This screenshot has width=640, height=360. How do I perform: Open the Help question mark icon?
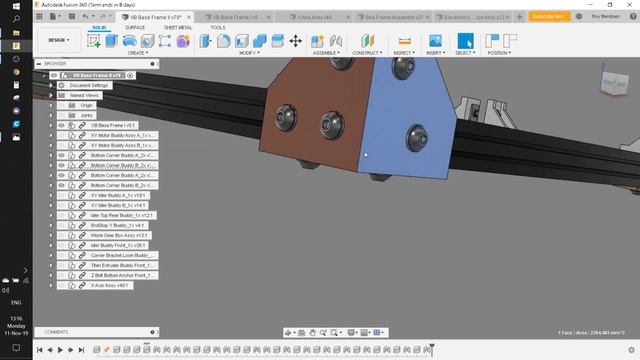pyautogui.click(x=633, y=16)
